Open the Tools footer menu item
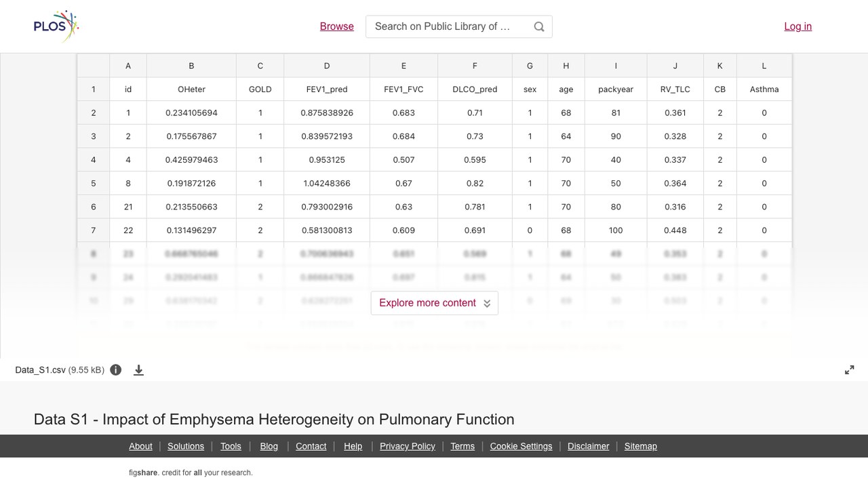The width and height of the screenshot is (868, 488). (x=231, y=446)
